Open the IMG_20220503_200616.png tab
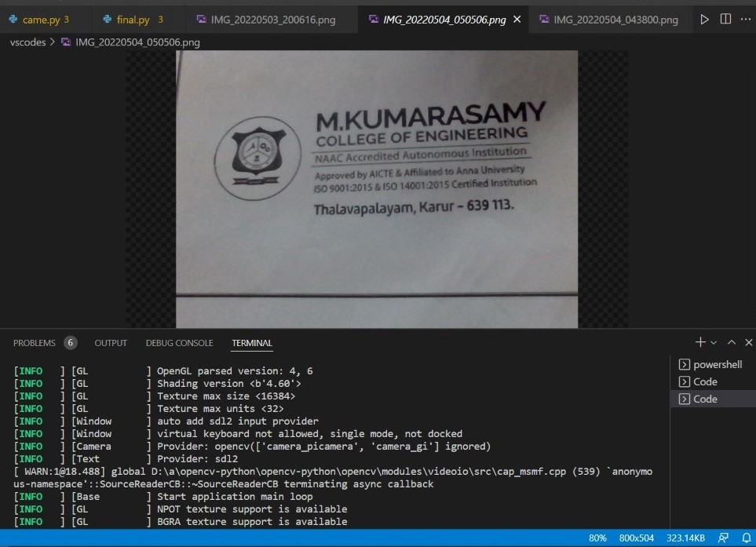The image size is (756, 547). 273,20
